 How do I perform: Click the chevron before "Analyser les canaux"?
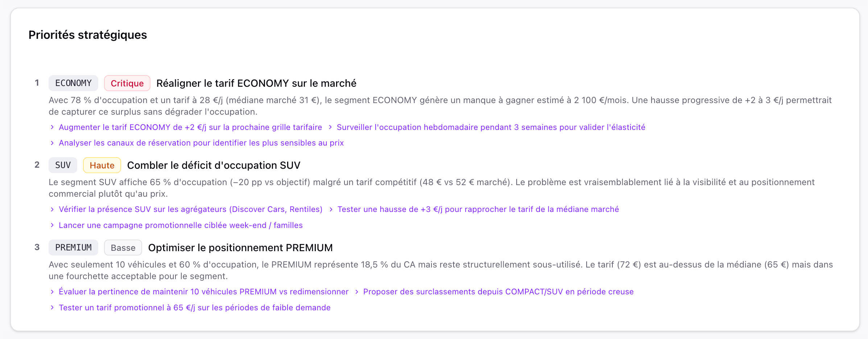pos(52,143)
